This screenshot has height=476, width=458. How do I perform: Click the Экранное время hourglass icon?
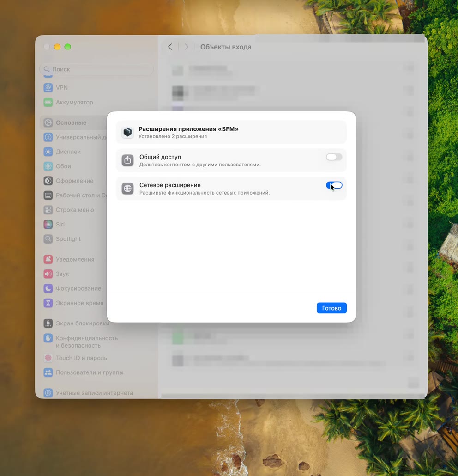pyautogui.click(x=48, y=303)
